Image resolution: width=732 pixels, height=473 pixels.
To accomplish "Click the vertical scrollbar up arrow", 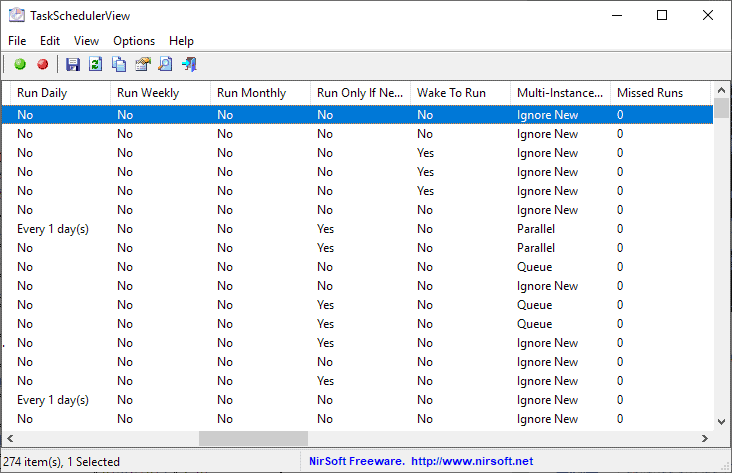I will tap(721, 90).
